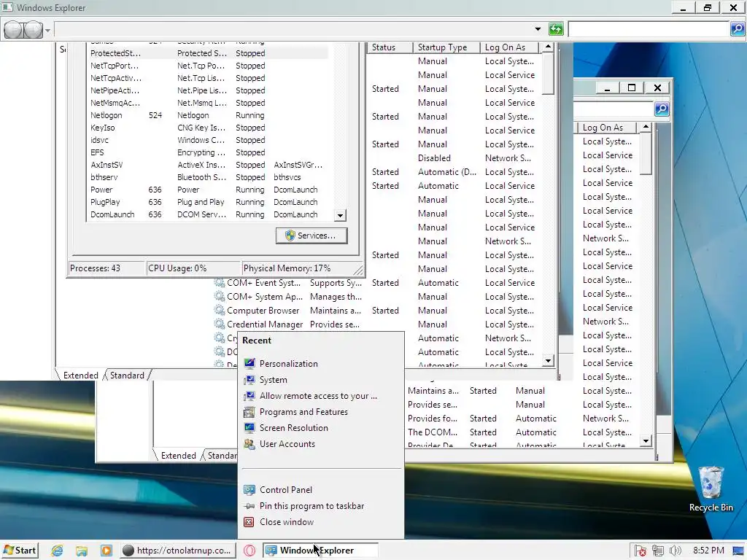Click the red Close window icon
This screenshot has width=747, height=560.
tap(249, 522)
